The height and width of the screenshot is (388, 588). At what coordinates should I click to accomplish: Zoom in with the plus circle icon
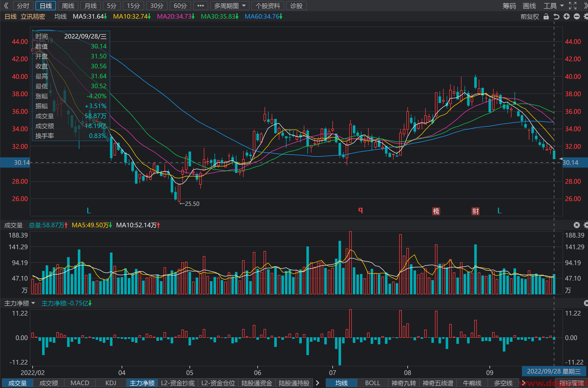567,17
